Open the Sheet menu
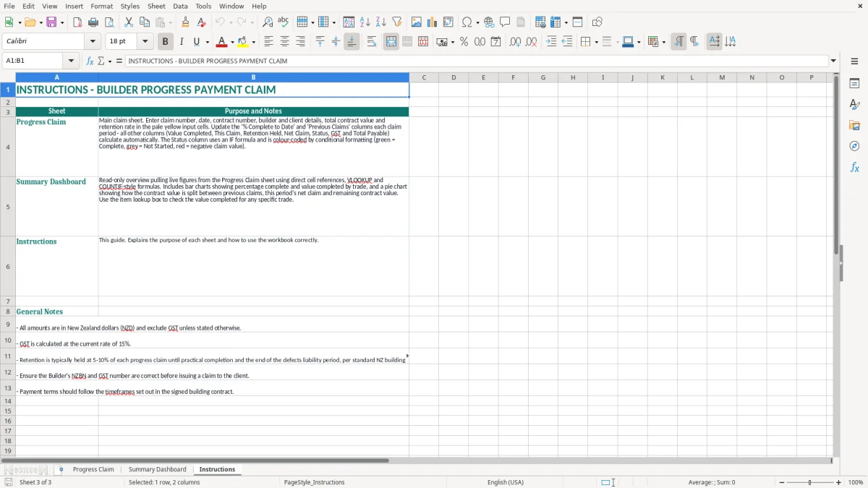868x488 pixels. 156,6
